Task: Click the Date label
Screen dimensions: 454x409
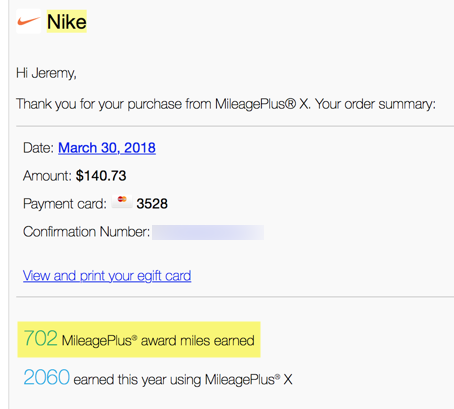Action: tap(38, 148)
